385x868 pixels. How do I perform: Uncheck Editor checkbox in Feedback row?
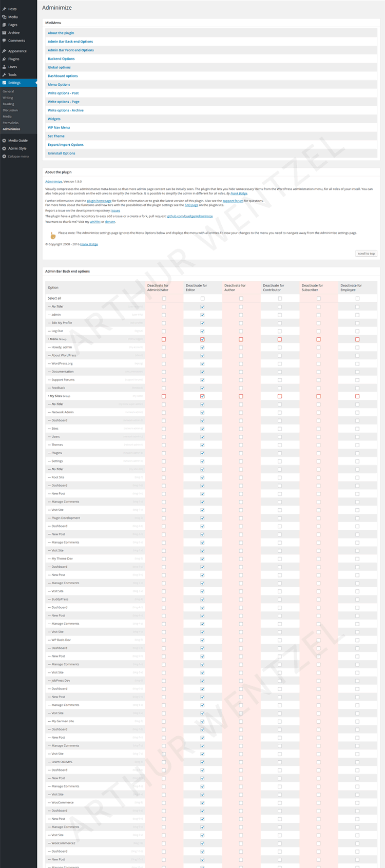(202, 388)
